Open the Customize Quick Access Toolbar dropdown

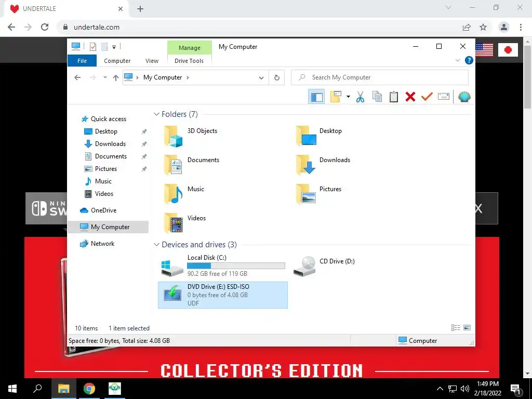point(114,47)
